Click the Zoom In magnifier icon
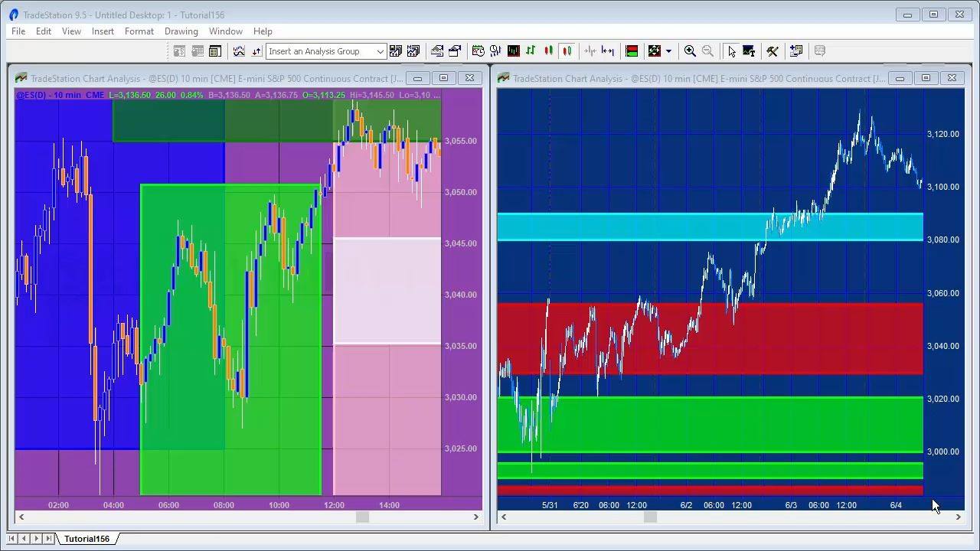980x551 pixels. [x=690, y=51]
